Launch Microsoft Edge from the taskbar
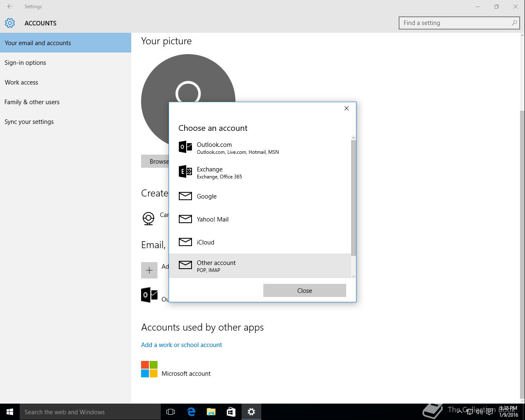Screen dimensions: 525x420 [x=191, y=412]
